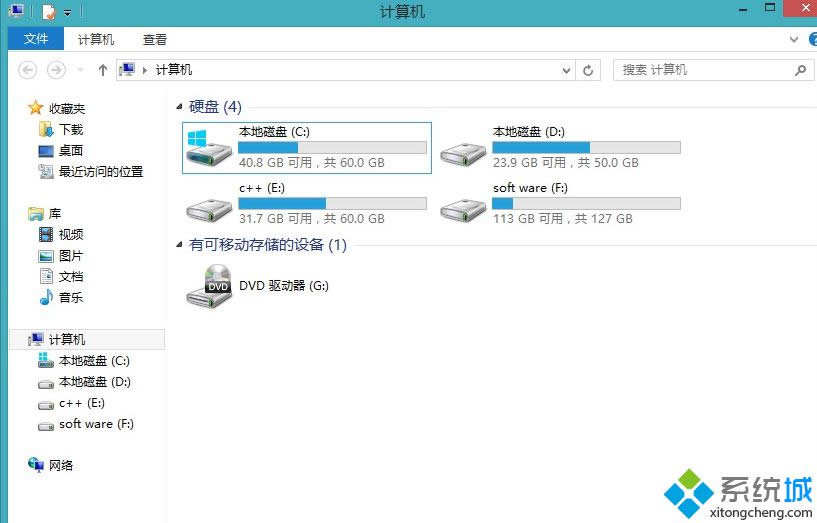Switch to the 查看 ribbon tab
Screen dimensions: 817x523
[x=155, y=40]
